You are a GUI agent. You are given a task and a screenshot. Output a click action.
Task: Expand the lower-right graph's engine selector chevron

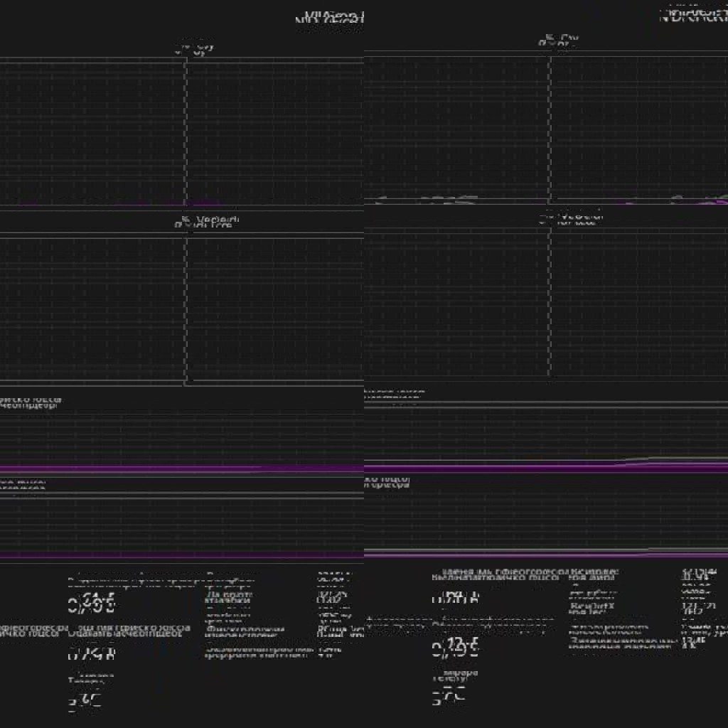(543, 220)
